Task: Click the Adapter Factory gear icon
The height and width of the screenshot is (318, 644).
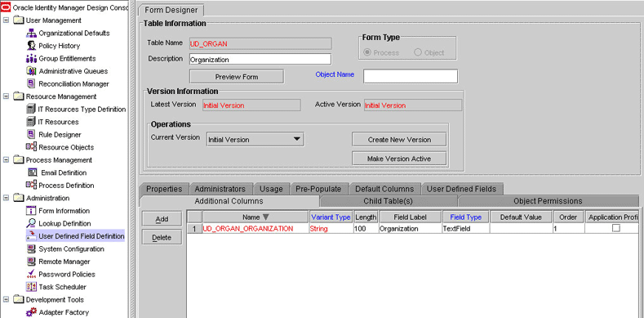Action: (31, 312)
